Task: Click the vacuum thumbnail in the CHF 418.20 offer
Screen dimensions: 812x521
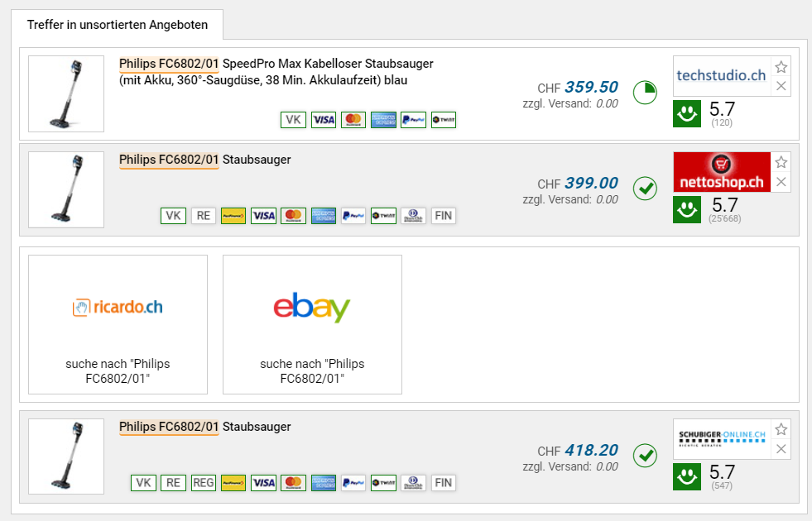Action: [66, 456]
